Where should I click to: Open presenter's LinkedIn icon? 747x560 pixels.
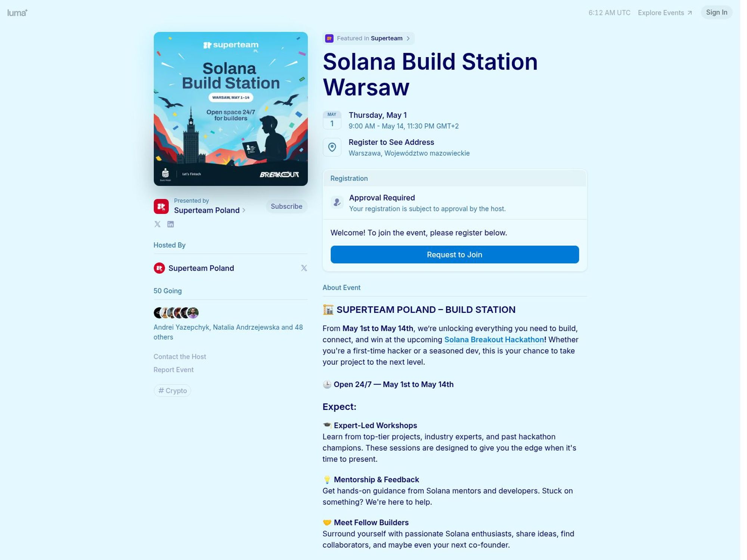coord(170,224)
